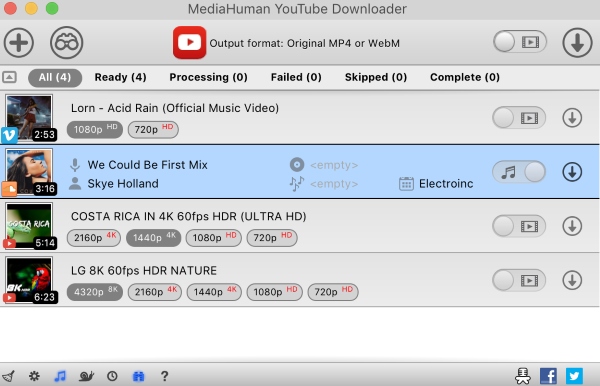This screenshot has width=600, height=386.
Task: Edit the We Could Be First Mix title
Action: 147,165
